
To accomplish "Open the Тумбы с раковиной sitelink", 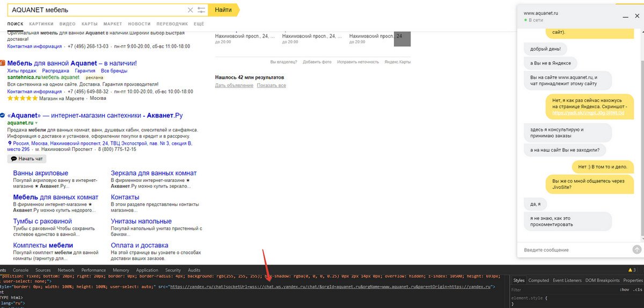I will click(42, 221).
